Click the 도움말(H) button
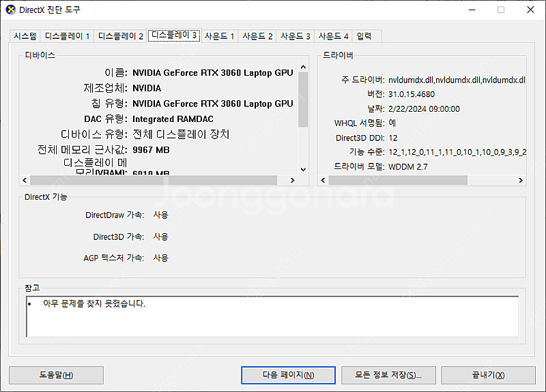This screenshot has height=392, width=546. pos(56,375)
